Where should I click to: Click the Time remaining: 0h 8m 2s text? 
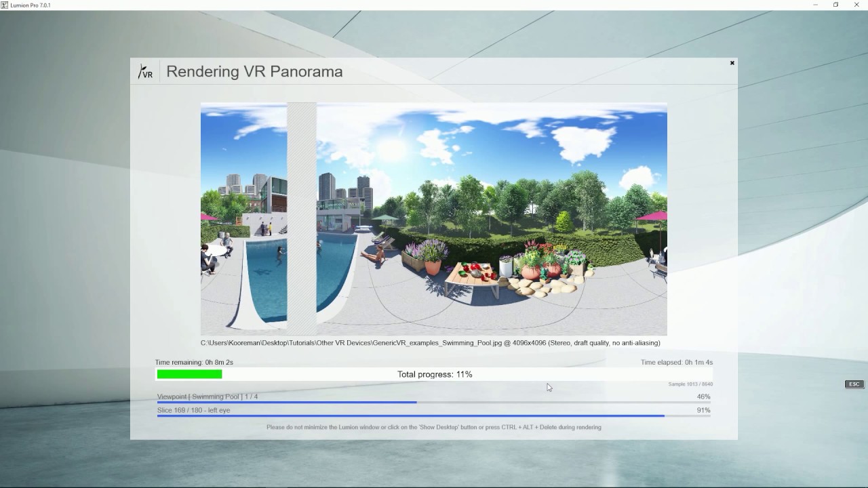pos(194,363)
